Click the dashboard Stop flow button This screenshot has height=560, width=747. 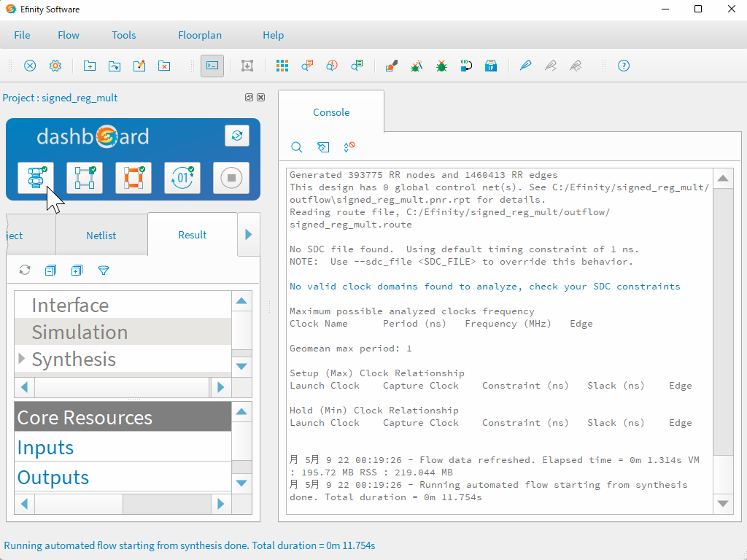point(231,178)
